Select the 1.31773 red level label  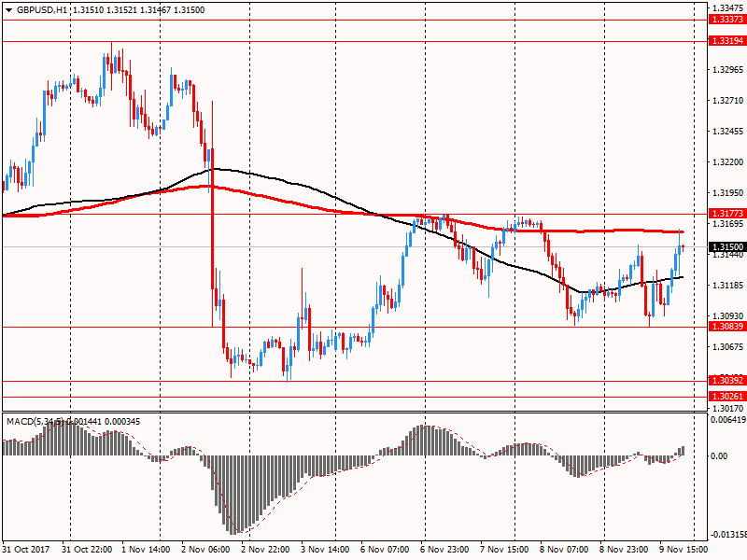pos(727,214)
